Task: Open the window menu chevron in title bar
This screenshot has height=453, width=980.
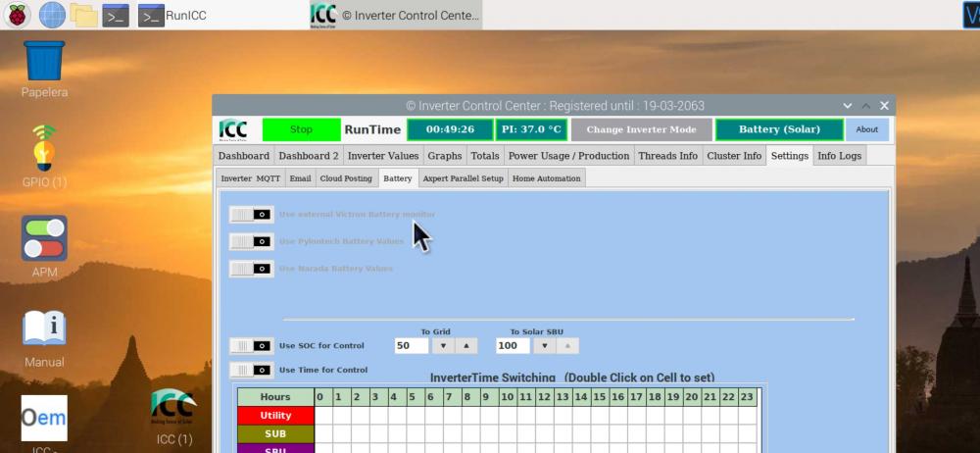Action: point(848,106)
